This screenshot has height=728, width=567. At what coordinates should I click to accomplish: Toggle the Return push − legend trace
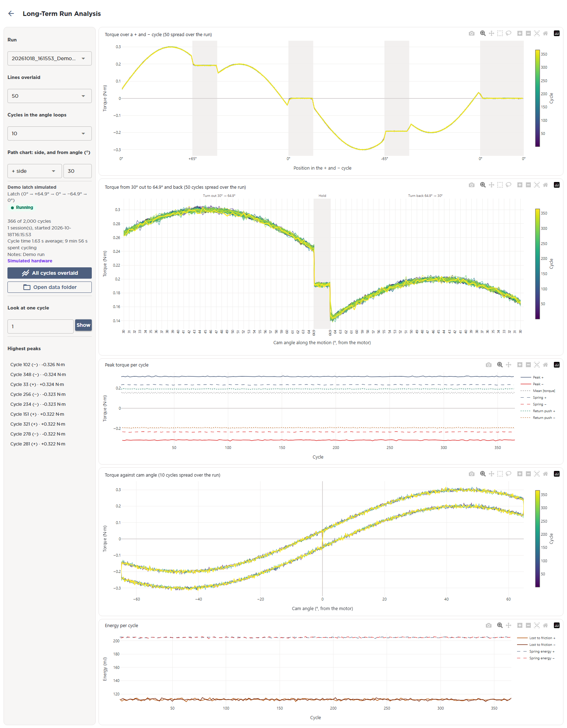point(538,418)
